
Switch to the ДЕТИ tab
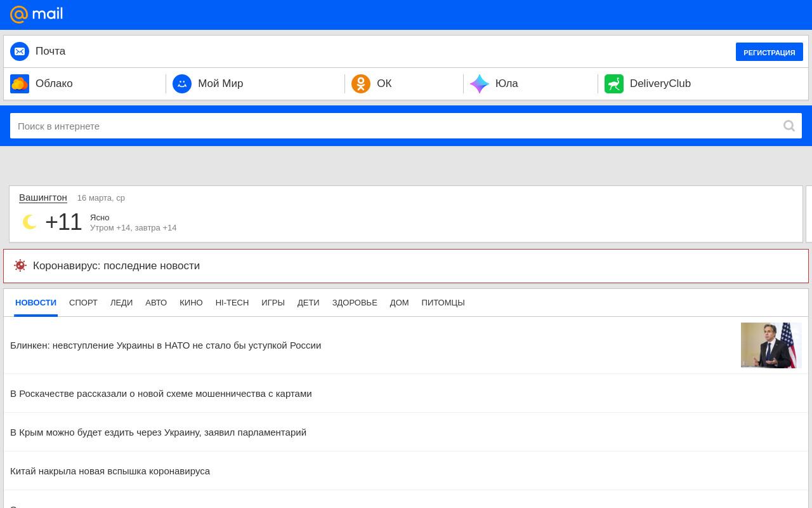click(308, 302)
